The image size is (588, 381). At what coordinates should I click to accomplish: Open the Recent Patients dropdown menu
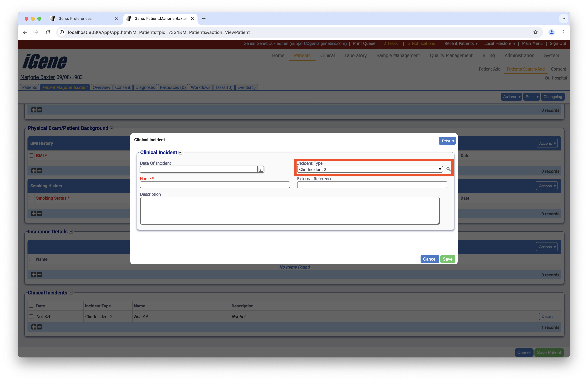(461, 44)
